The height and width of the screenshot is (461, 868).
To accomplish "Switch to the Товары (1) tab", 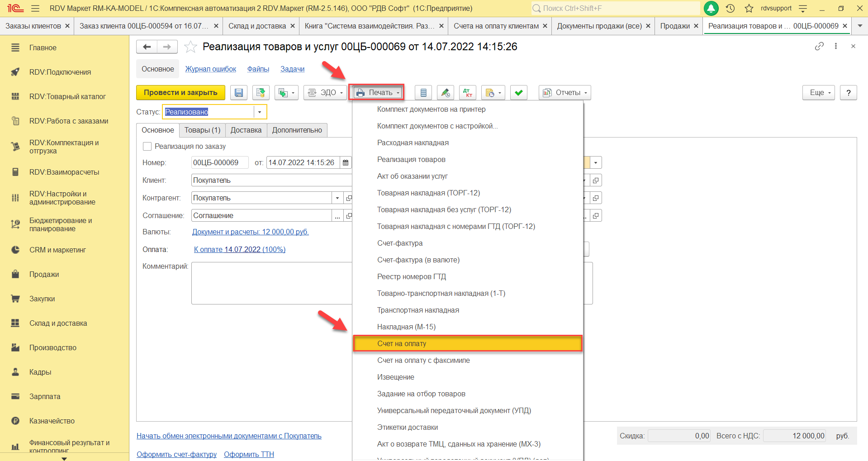I will click(202, 130).
